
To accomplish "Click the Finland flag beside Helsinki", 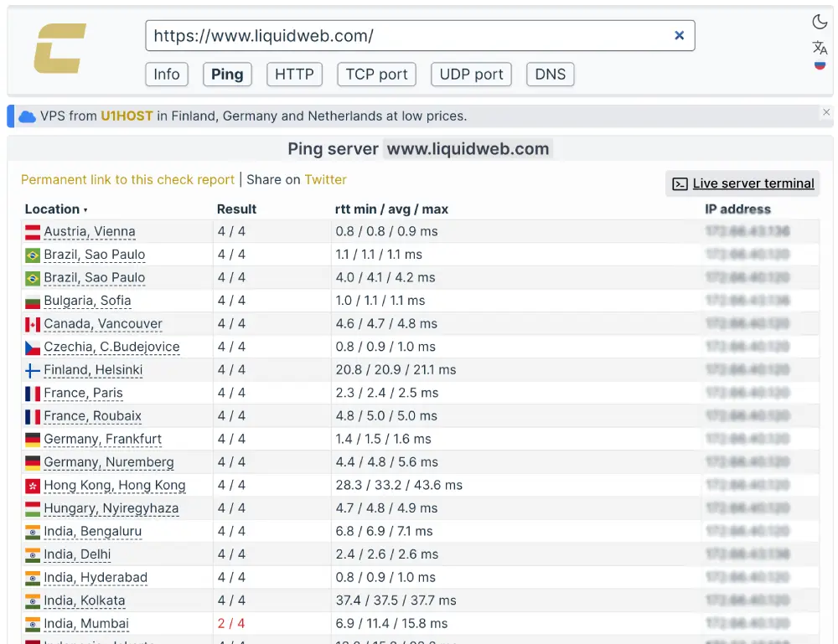I will (31, 369).
